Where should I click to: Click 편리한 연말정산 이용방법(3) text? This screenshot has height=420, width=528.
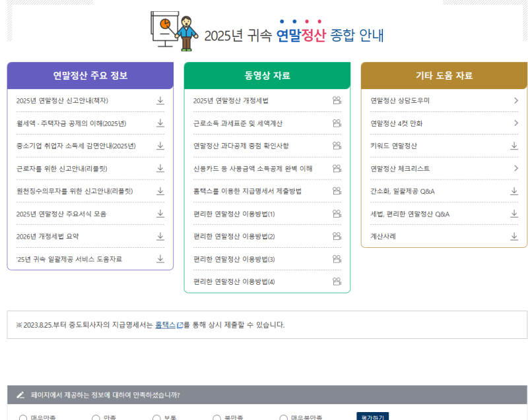tap(234, 259)
